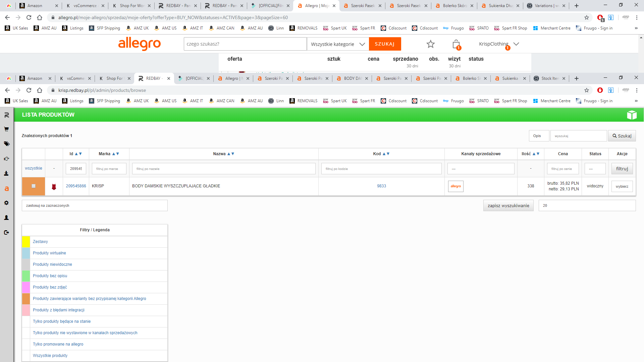Expand the Wszystkie kategorie dropdown on Allegro

tap(337, 44)
